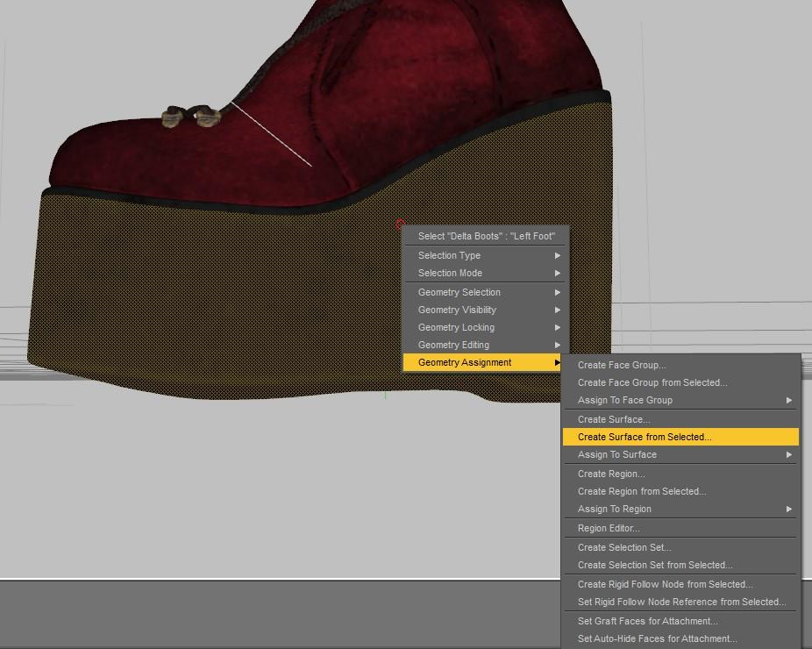Choose Select "Delta Boots" : "Left Foot" entry
The image size is (812, 649).
click(x=486, y=236)
